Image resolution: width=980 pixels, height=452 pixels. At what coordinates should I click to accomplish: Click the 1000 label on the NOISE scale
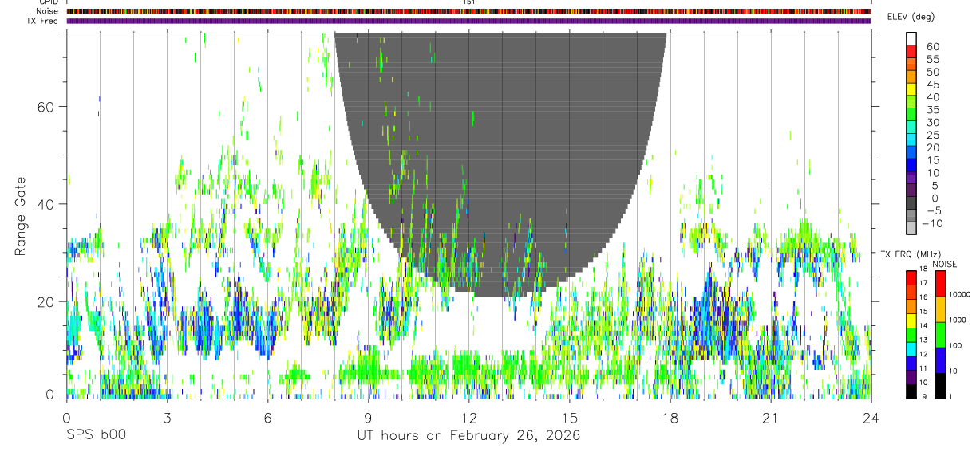(958, 320)
